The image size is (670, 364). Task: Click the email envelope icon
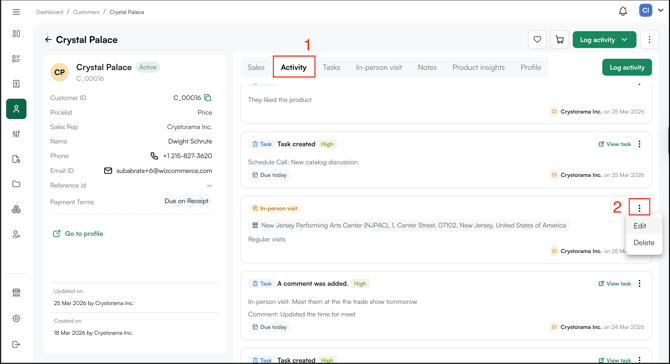click(x=108, y=170)
